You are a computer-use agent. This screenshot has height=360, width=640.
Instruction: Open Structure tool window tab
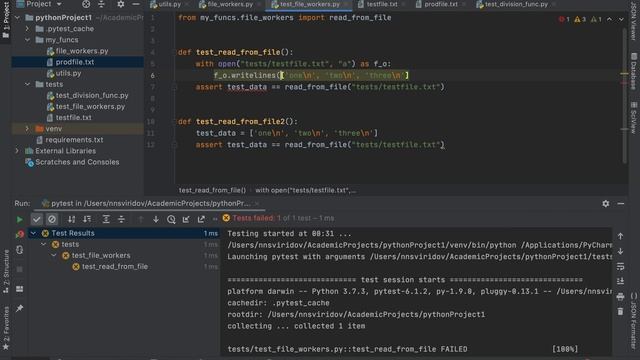click(x=6, y=271)
